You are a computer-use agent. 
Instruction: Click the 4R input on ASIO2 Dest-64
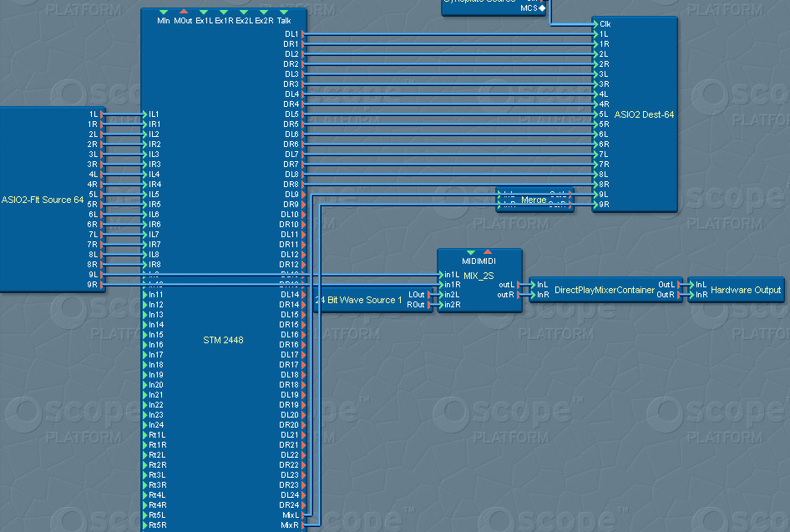595,104
